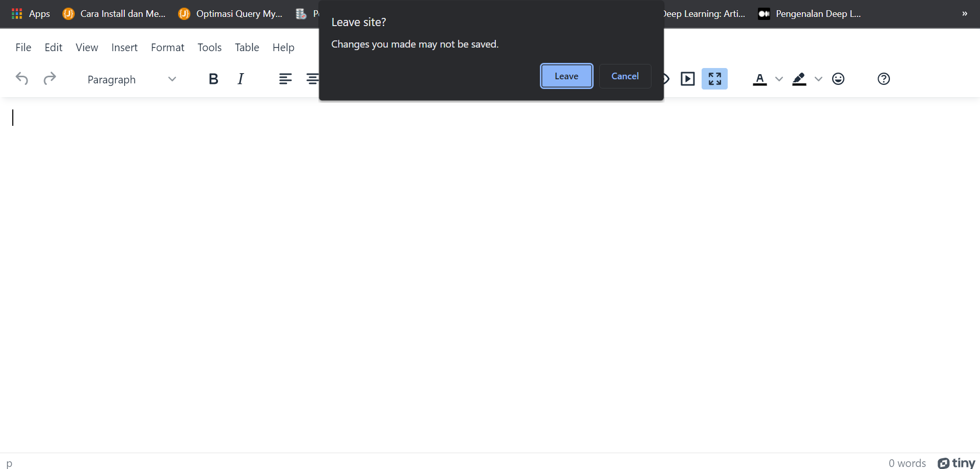
Task: Apply the text color button
Action: click(759, 79)
